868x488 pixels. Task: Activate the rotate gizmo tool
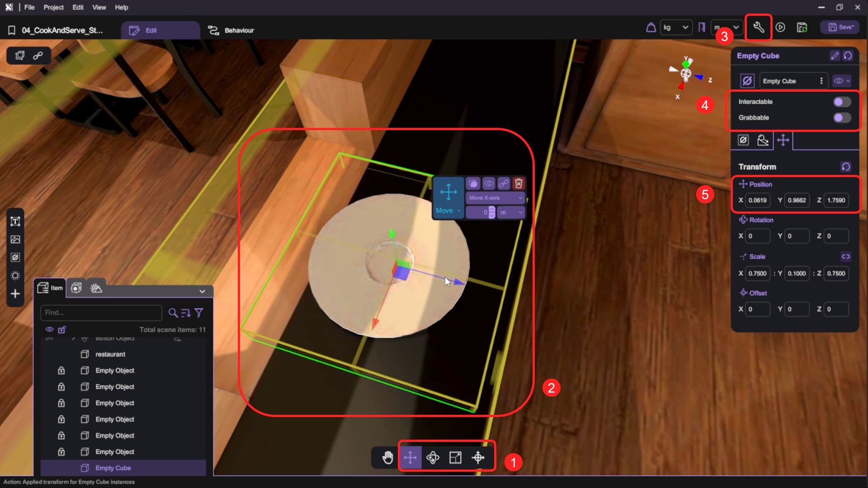(433, 457)
